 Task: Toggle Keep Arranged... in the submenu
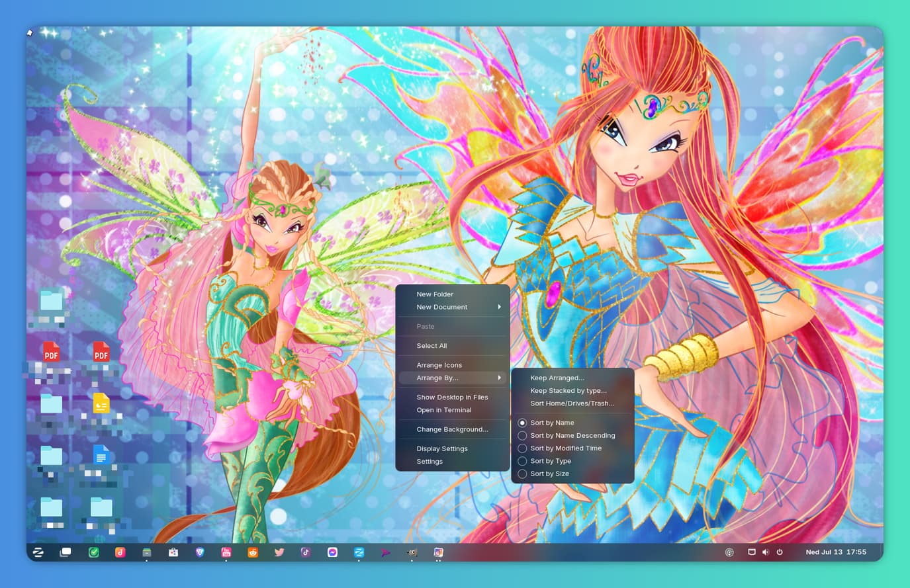click(572, 378)
